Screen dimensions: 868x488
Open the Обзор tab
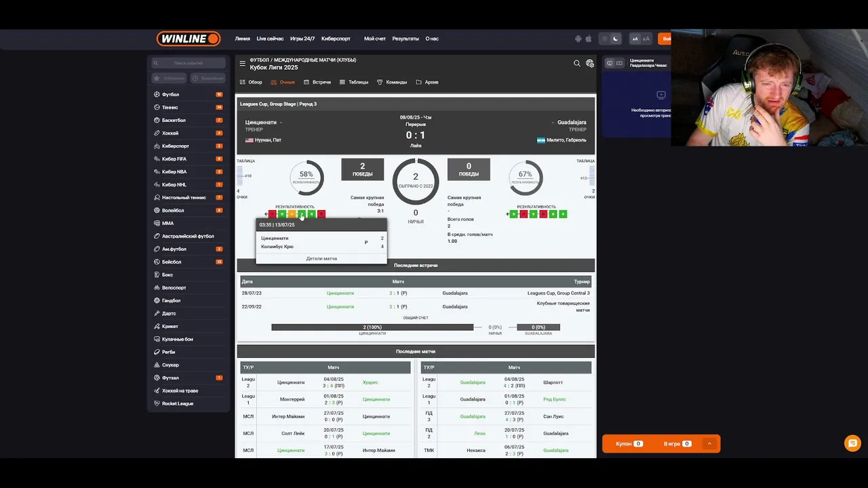tap(251, 82)
